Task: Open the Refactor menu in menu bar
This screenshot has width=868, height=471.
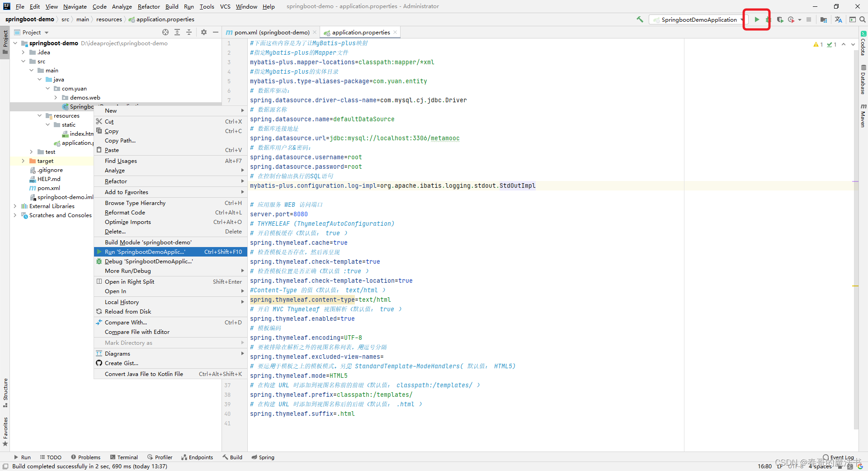Action: 149,6
